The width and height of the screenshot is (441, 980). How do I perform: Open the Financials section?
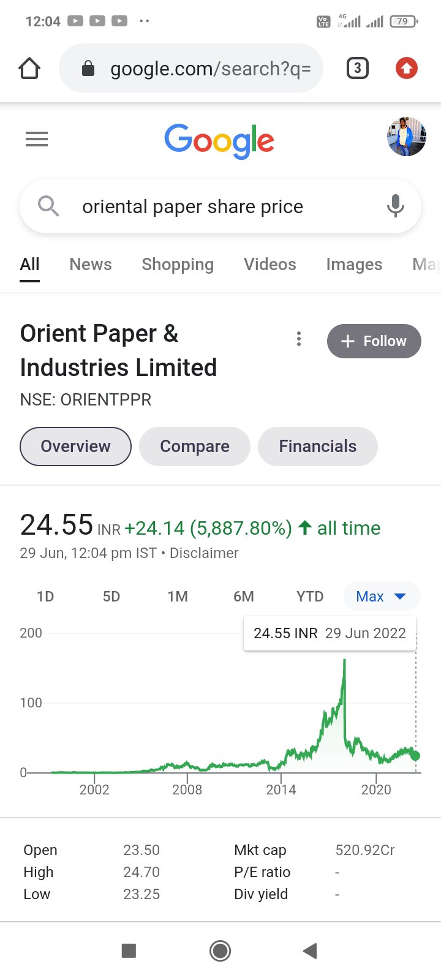coord(317,447)
